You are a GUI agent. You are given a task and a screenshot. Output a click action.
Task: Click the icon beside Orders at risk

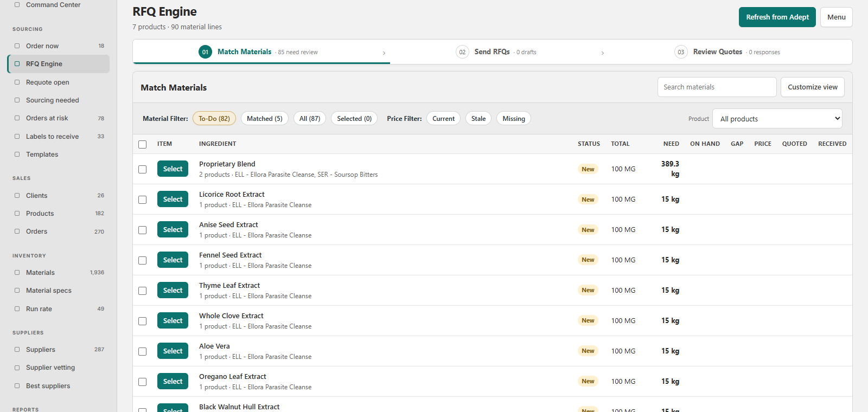[17, 118]
